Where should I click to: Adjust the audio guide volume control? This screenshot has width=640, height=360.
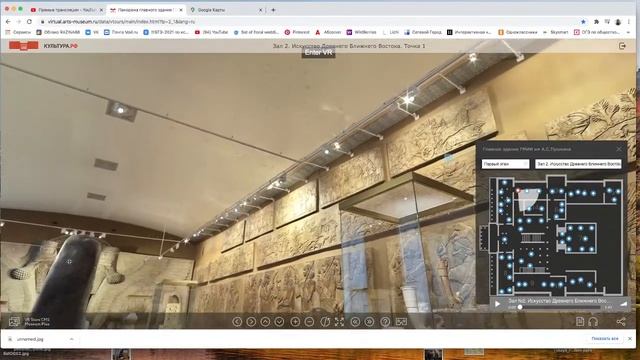pyautogui.click(x=623, y=304)
